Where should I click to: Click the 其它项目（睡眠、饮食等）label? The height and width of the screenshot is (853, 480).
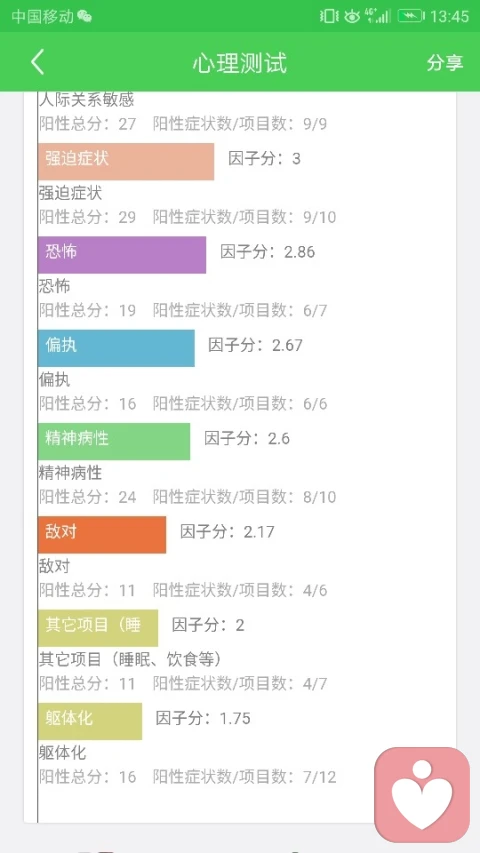(131, 659)
